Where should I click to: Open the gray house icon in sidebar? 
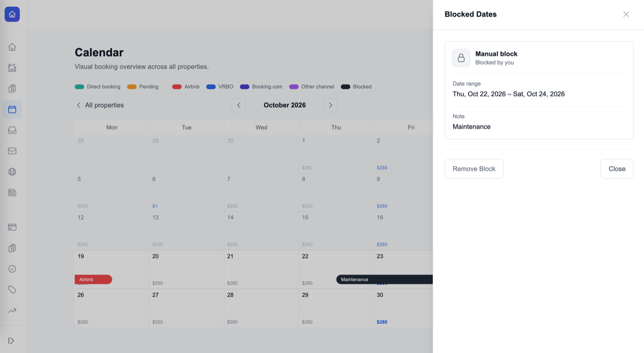(x=12, y=47)
